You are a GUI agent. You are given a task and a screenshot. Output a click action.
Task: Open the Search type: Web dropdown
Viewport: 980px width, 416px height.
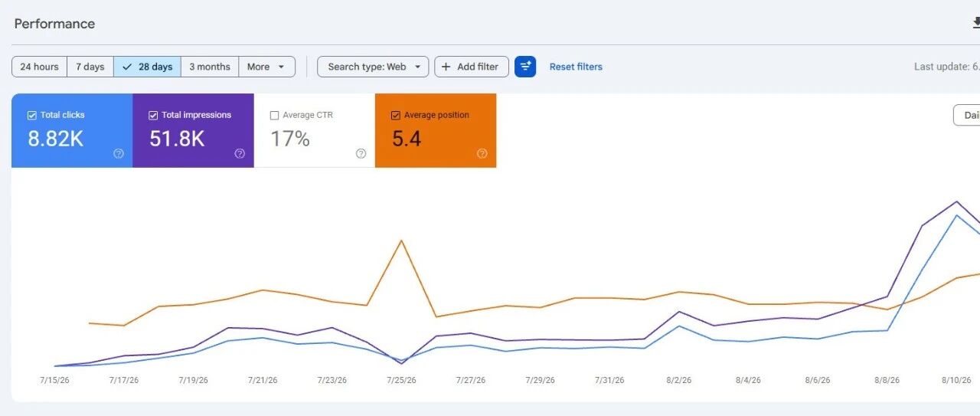tap(373, 67)
